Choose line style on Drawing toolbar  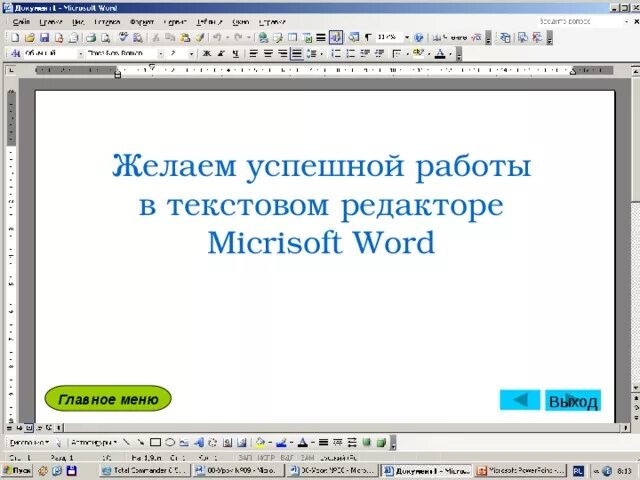pos(323,442)
